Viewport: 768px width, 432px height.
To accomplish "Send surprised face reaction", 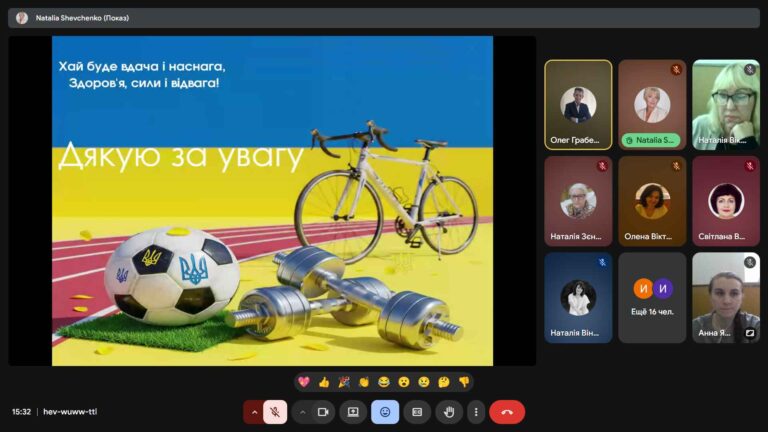I will point(404,382).
